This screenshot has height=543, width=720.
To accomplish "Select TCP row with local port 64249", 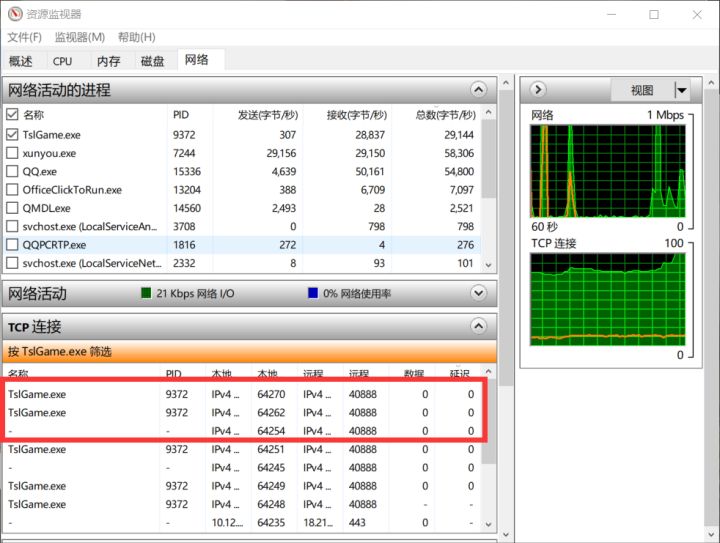I will pos(243,486).
